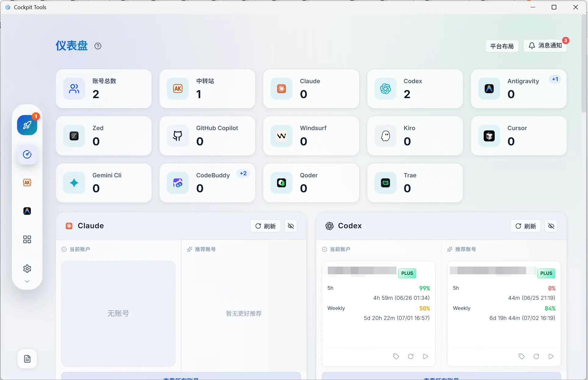The width and height of the screenshot is (588, 380).
Task: Click the PLUS badge on recommended Codex account
Action: point(546,273)
